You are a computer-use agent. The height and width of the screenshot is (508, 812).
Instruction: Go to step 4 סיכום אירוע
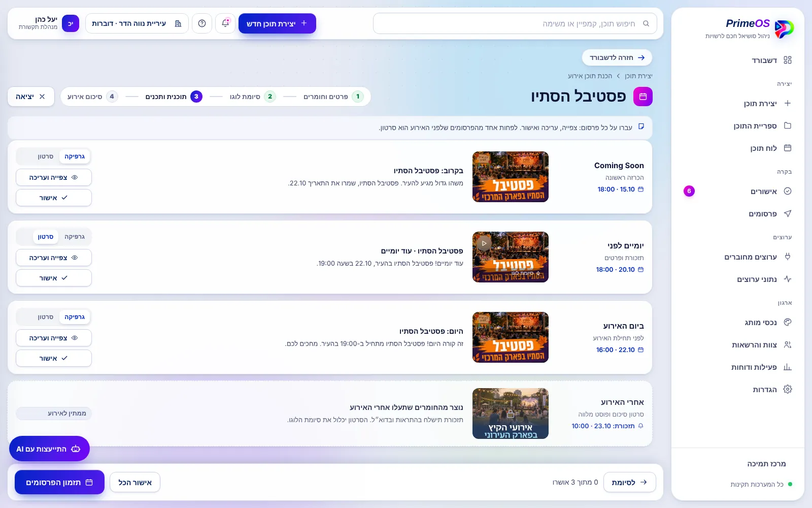(92, 97)
